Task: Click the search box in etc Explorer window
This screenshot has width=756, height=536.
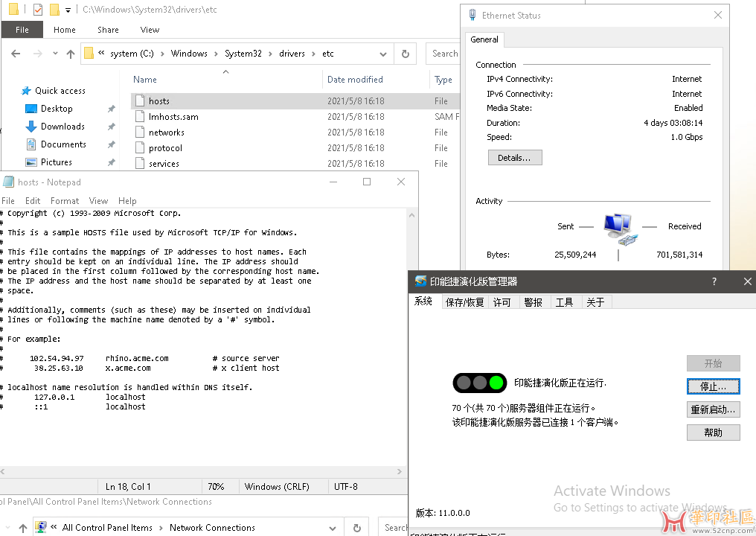Action: point(443,54)
